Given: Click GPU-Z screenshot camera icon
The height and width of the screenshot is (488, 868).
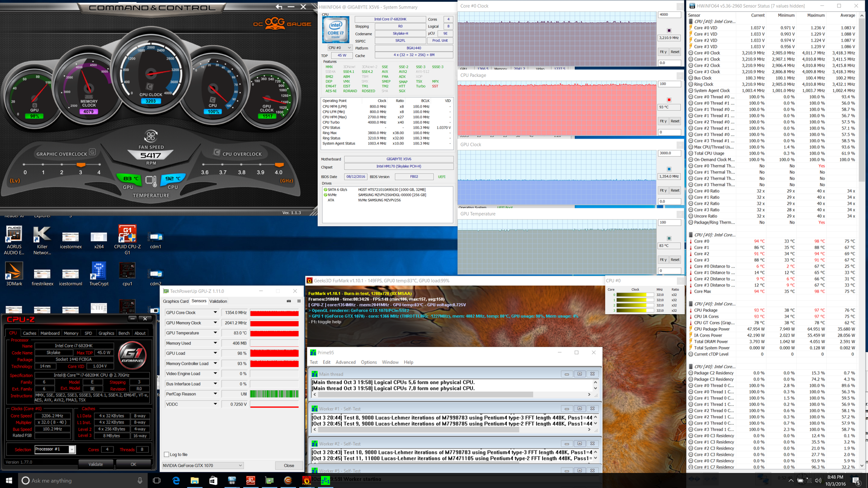Looking at the screenshot, I should (289, 301).
